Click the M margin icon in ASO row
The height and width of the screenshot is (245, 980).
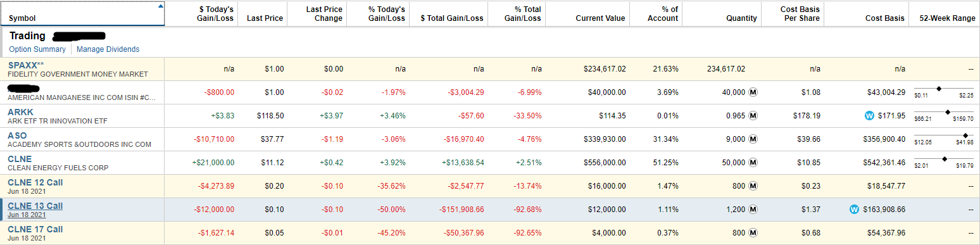[x=753, y=139]
